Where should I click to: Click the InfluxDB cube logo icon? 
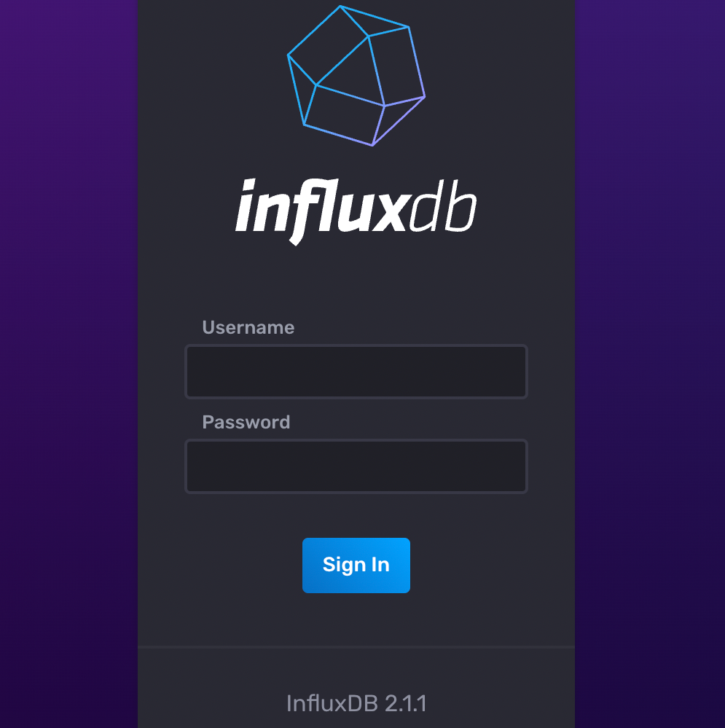(356, 76)
